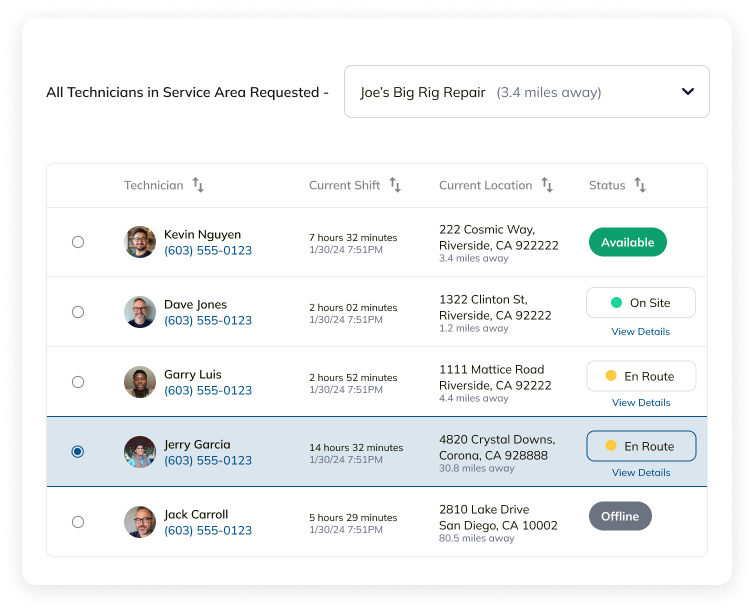Sort table by Technician column arrows

198,185
